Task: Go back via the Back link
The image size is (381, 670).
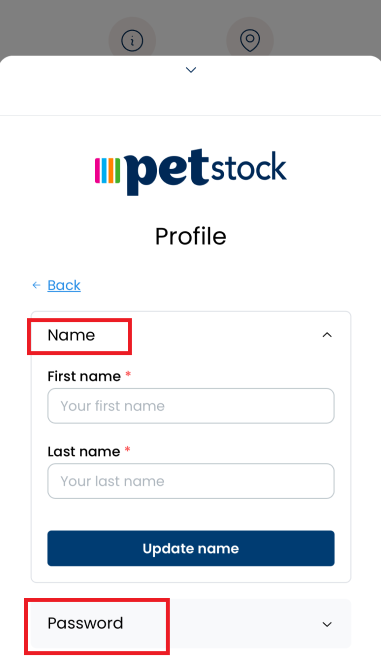Action: coord(64,285)
